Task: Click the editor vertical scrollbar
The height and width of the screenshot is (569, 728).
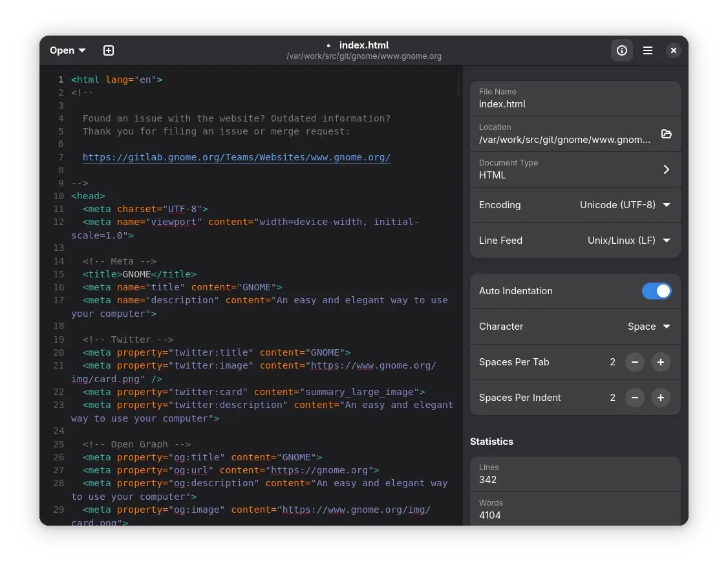Action: pos(458,85)
